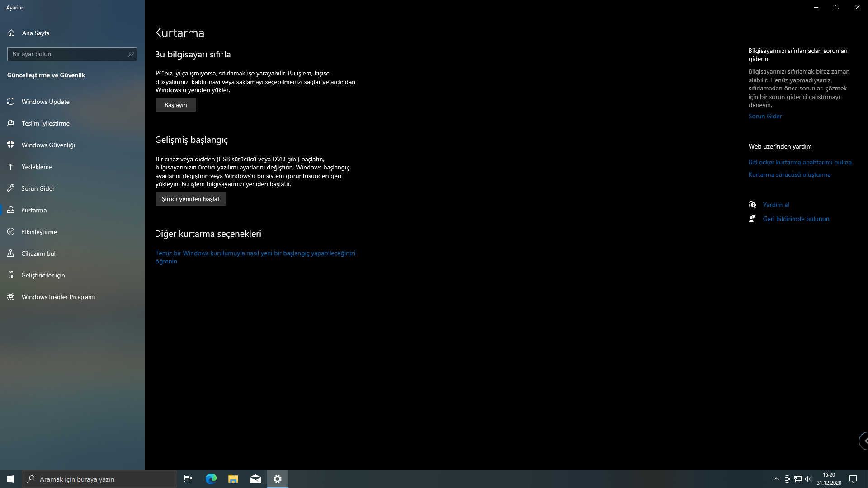Click the Cihazımı bul icon
Screen dimensions: 868x488
11,253
